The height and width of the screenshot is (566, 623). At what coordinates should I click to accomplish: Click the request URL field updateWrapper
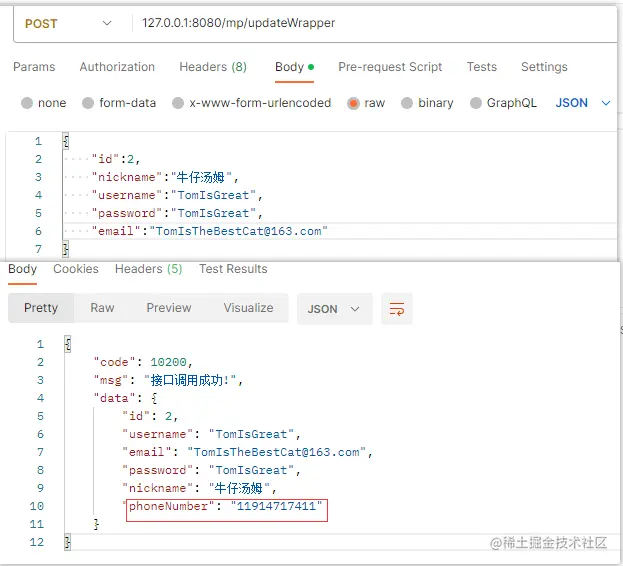pyautogui.click(x=238, y=23)
